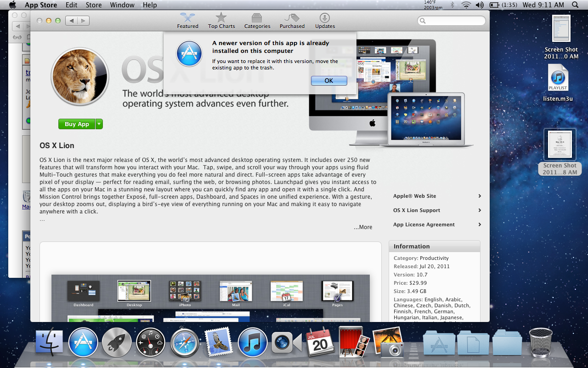588x368 pixels.
Task: Open the rightmost Dock folder stack
Action: tap(507, 343)
